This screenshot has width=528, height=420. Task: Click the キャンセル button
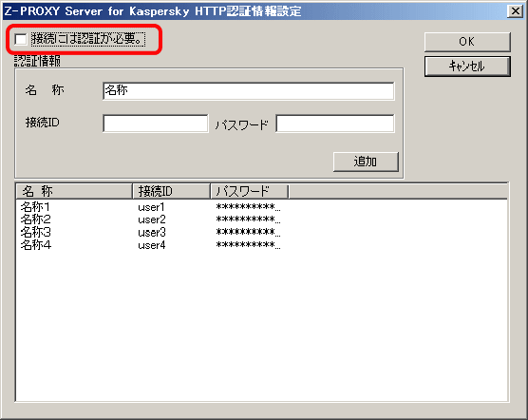point(467,67)
